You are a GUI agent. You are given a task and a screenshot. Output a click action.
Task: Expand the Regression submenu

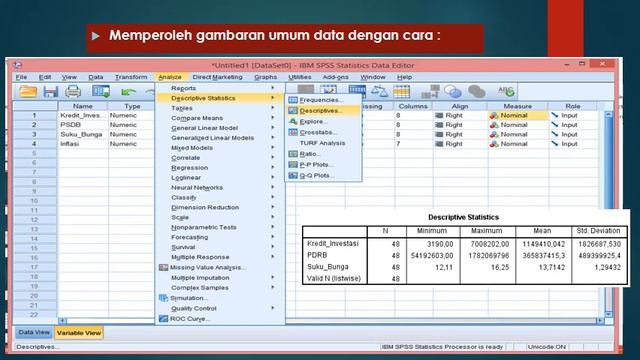pyautogui.click(x=220, y=168)
